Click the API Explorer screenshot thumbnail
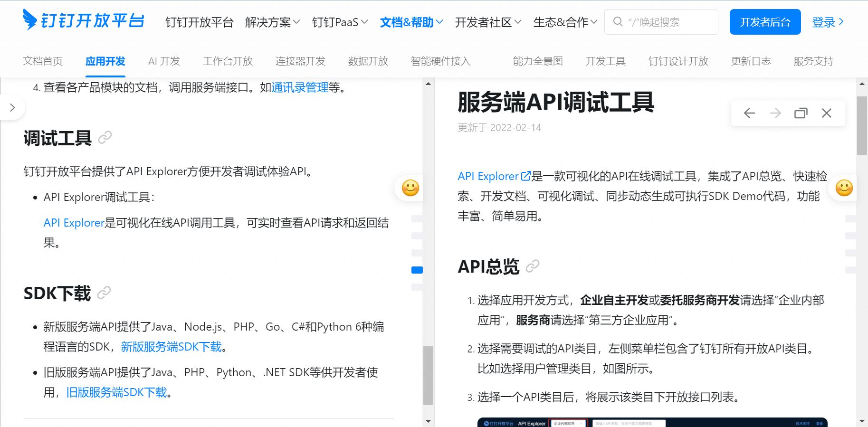 652,422
